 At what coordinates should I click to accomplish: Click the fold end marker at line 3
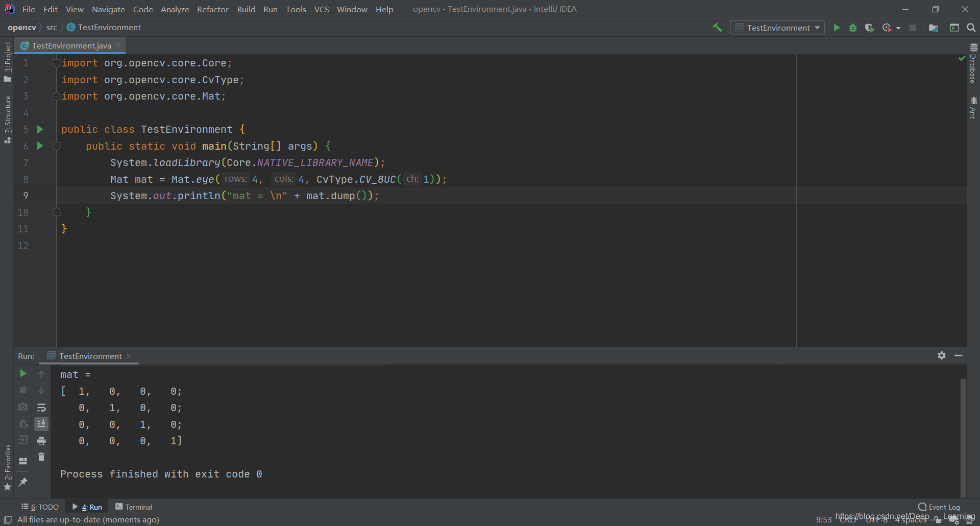point(57,96)
